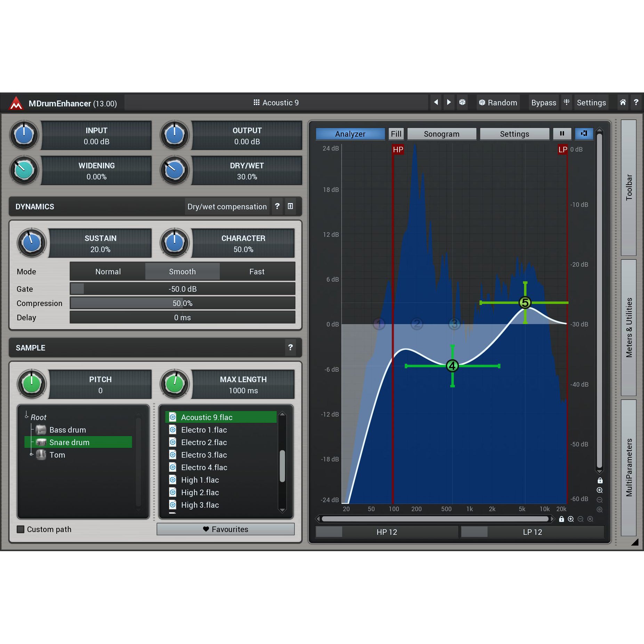The height and width of the screenshot is (644, 644).
Task: Click the home icon in the title bar
Action: (622, 103)
